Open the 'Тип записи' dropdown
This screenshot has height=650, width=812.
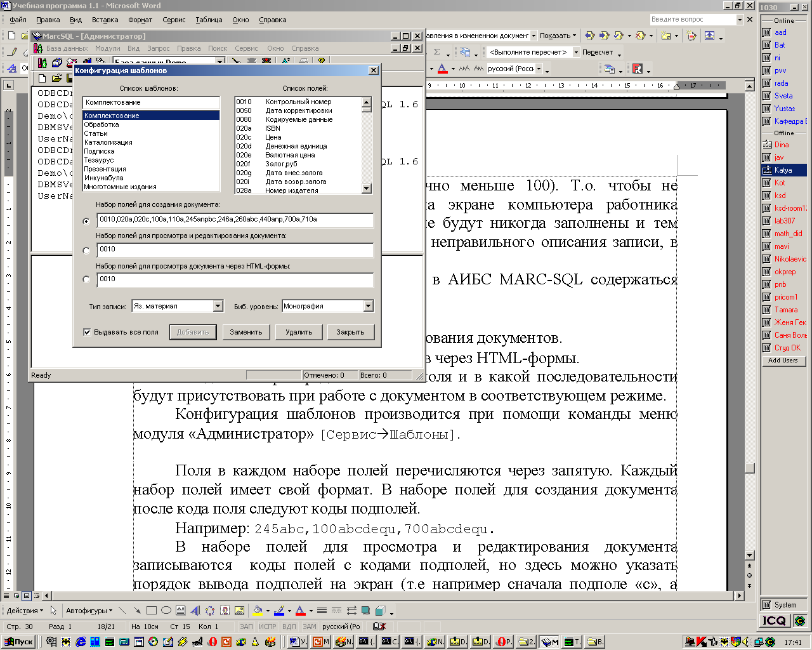218,306
